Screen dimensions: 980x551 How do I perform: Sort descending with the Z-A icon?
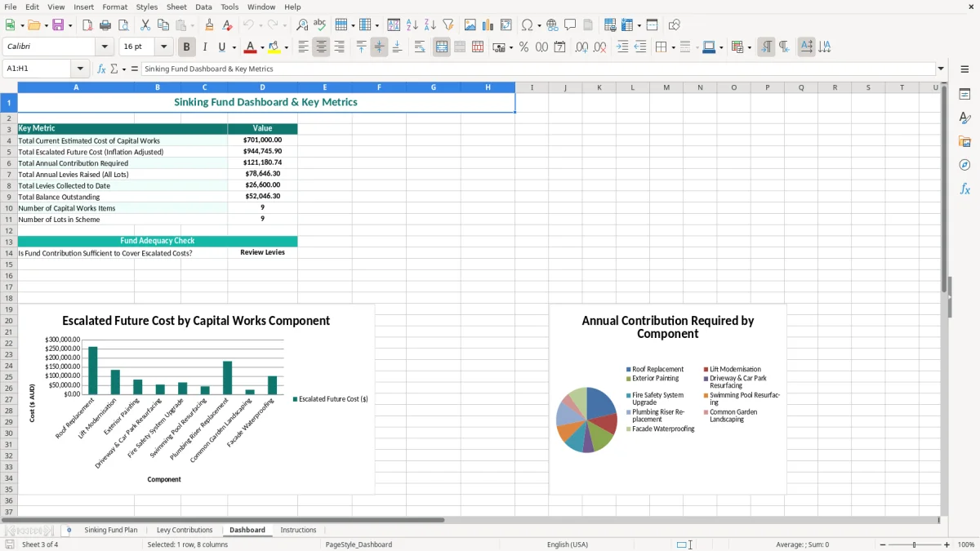tap(430, 25)
